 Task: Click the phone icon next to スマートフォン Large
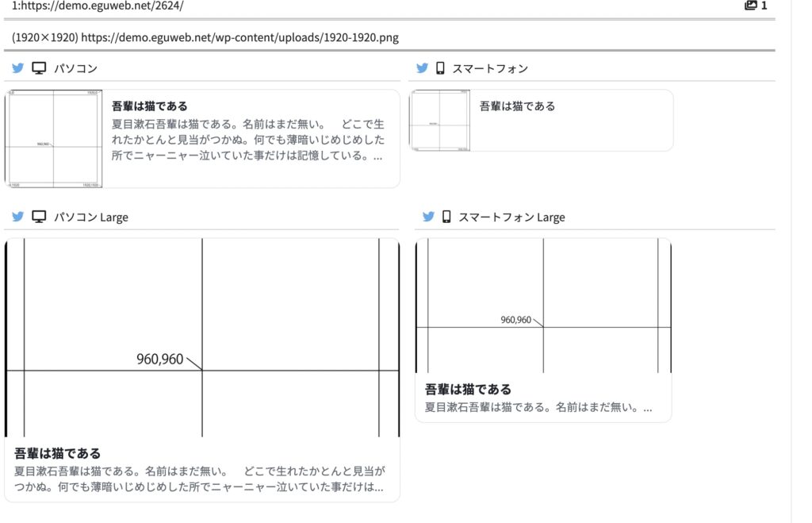coord(446,217)
